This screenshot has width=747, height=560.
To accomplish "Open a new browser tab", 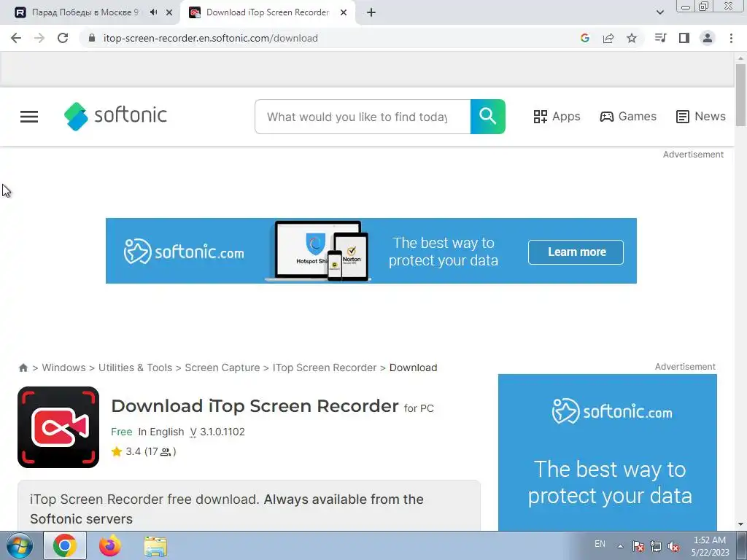I will [x=371, y=13].
